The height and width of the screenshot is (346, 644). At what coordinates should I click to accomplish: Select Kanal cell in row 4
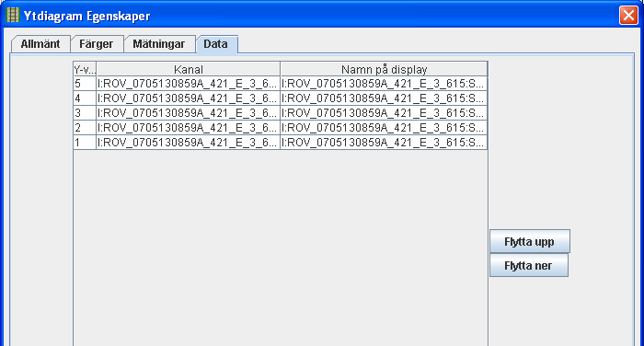point(188,98)
